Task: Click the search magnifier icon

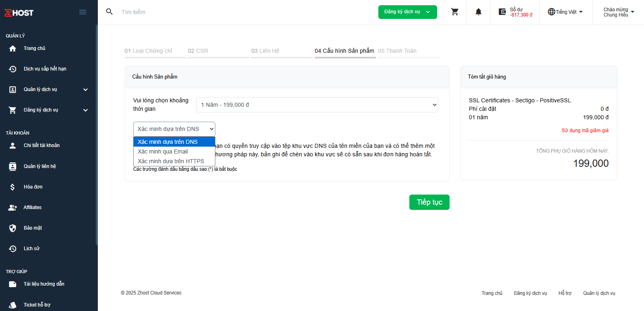Action: (109, 12)
